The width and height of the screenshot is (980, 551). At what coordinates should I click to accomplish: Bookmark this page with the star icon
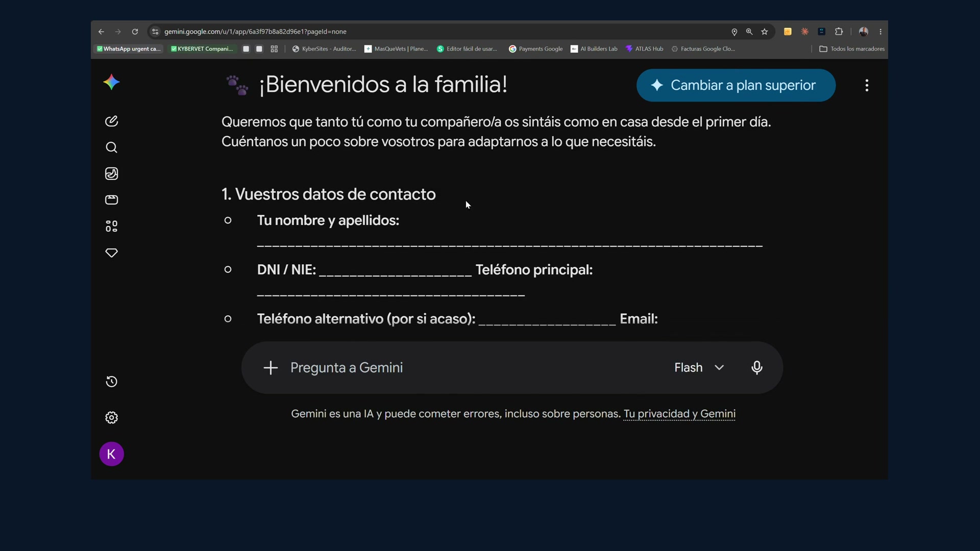tap(765, 32)
